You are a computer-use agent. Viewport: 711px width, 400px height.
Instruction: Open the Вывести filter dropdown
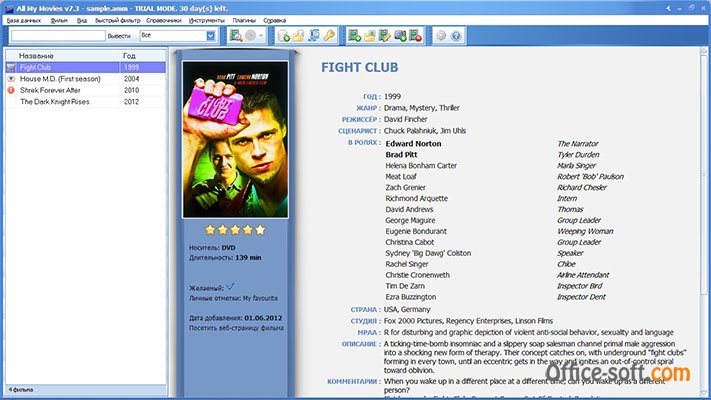pyautogui.click(x=211, y=36)
